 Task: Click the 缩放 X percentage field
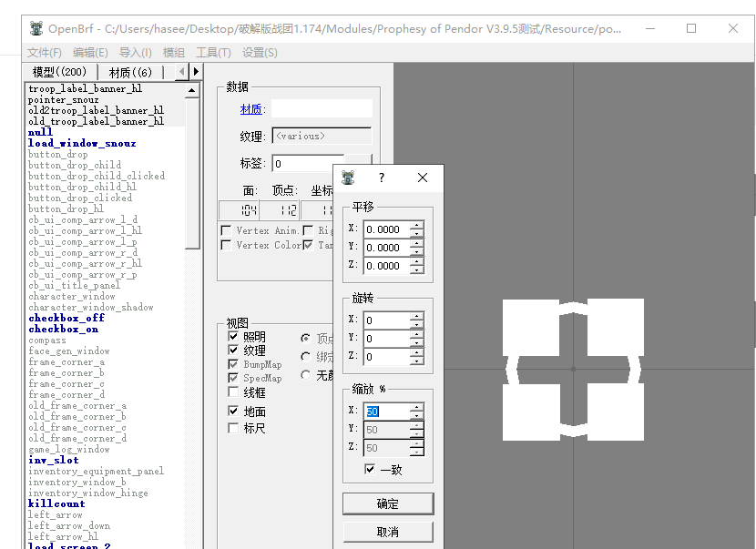click(387, 412)
